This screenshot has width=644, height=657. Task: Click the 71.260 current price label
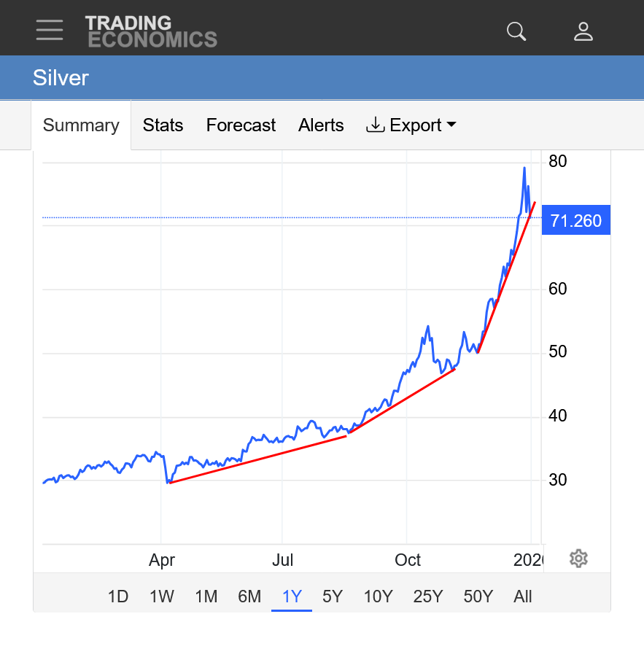(576, 220)
